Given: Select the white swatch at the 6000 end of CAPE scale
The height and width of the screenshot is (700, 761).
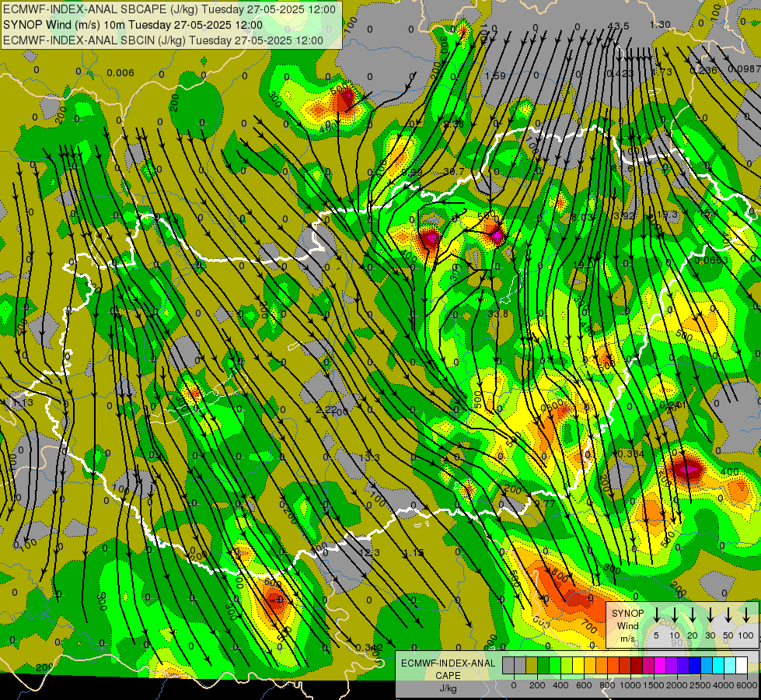Looking at the screenshot, I should [742, 665].
